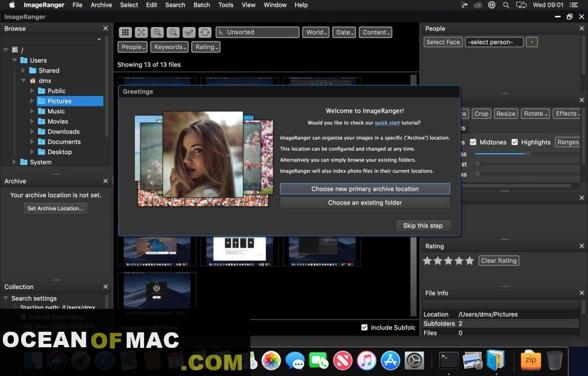Click the Resize button

point(506,114)
